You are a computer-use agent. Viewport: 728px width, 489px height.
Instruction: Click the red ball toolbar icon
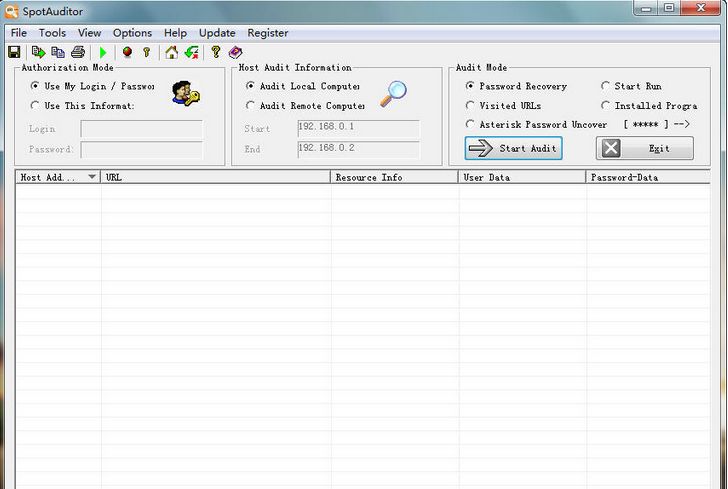(127, 52)
